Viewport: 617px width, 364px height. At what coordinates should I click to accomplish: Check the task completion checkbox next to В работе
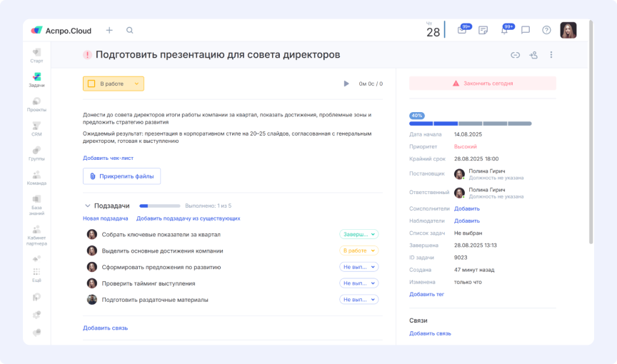pos(91,84)
